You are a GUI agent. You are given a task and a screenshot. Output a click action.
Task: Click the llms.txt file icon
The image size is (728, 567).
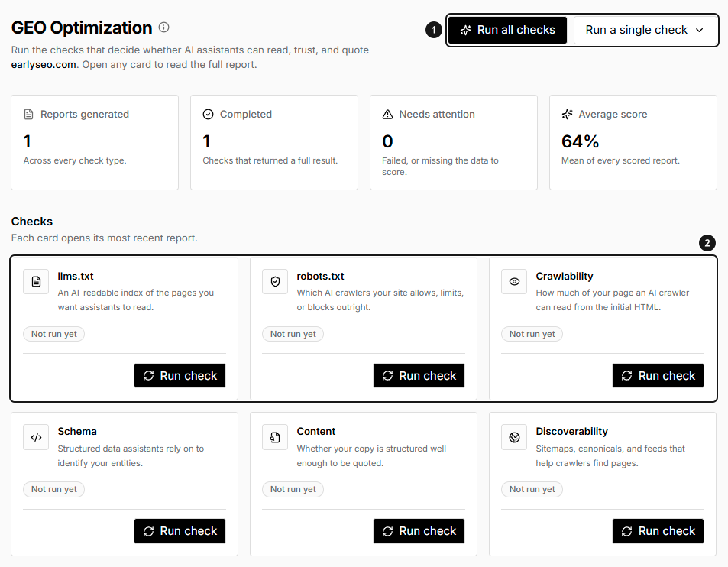[36, 281]
